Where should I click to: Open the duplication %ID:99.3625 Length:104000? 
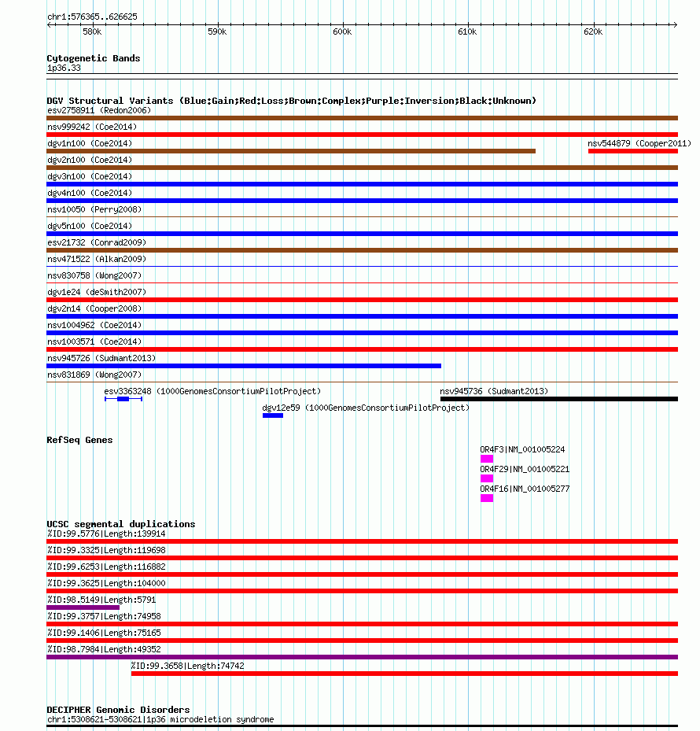click(x=362, y=591)
